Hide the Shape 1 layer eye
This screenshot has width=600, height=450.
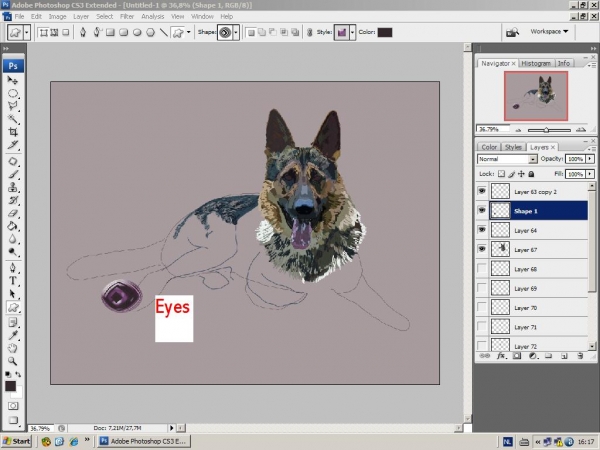[482, 210]
